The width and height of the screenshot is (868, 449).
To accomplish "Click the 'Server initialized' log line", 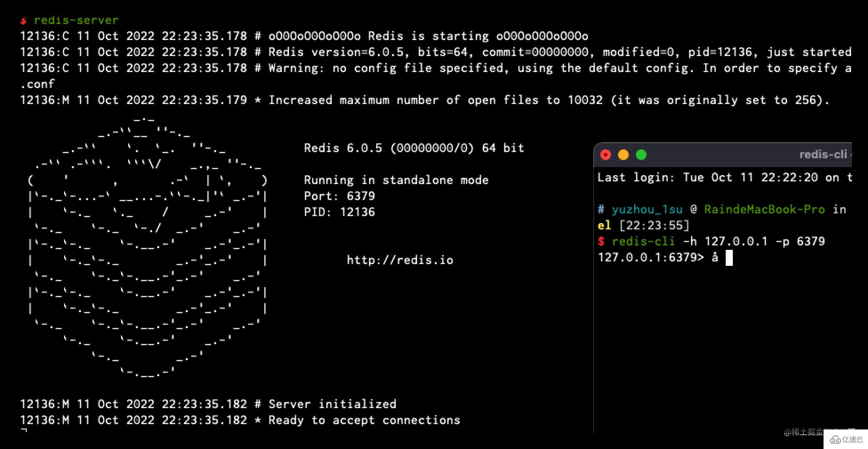I will (x=208, y=404).
